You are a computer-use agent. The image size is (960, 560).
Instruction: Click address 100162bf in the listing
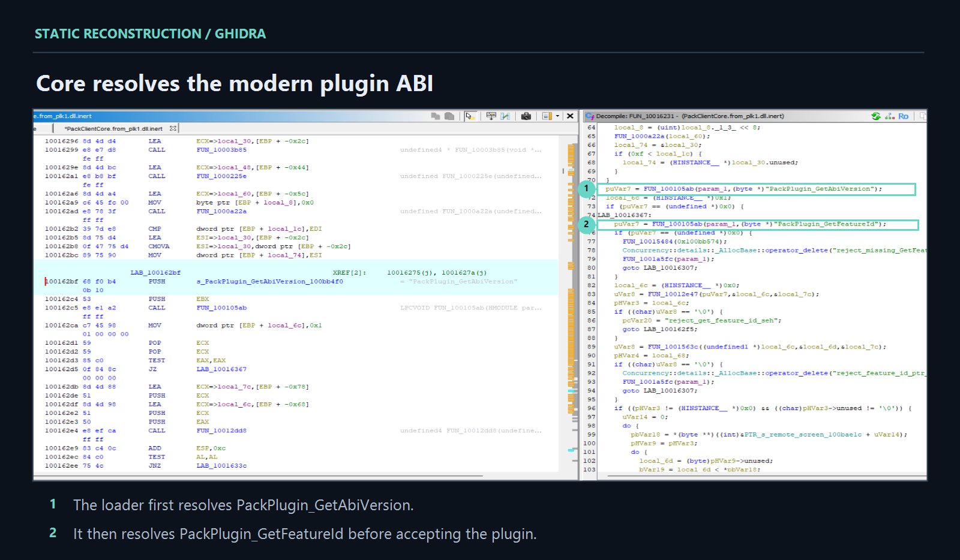point(61,281)
